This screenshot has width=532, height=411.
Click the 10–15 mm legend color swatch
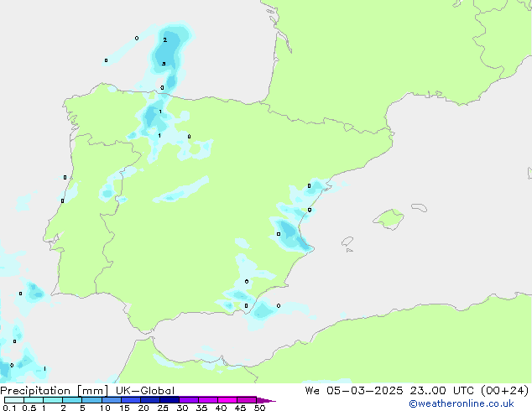point(111,400)
